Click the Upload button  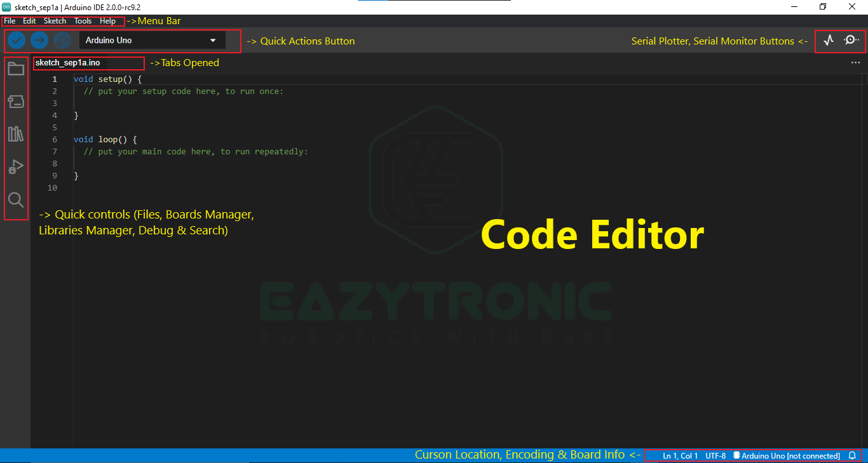(x=39, y=40)
